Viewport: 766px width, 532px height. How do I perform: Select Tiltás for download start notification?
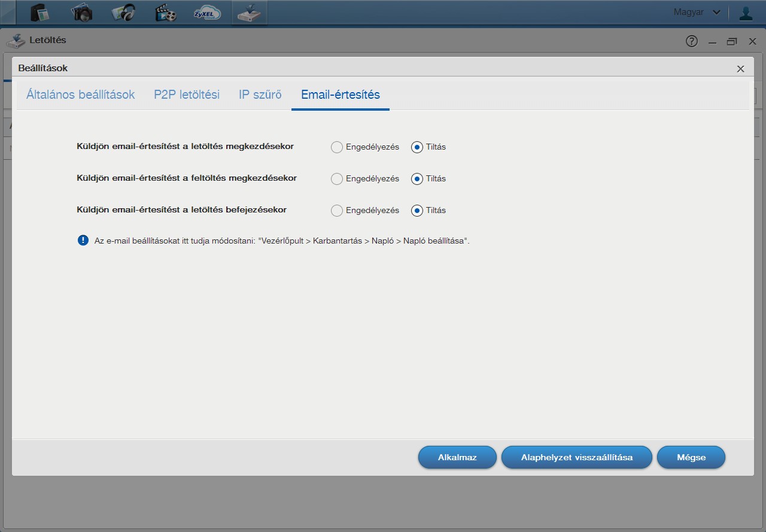417,147
